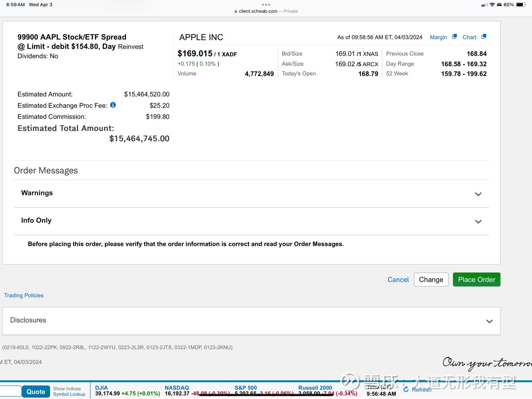Screen dimensions: 532x399
Task: Click the Volume 4,772,849 value
Action: pyautogui.click(x=259, y=74)
